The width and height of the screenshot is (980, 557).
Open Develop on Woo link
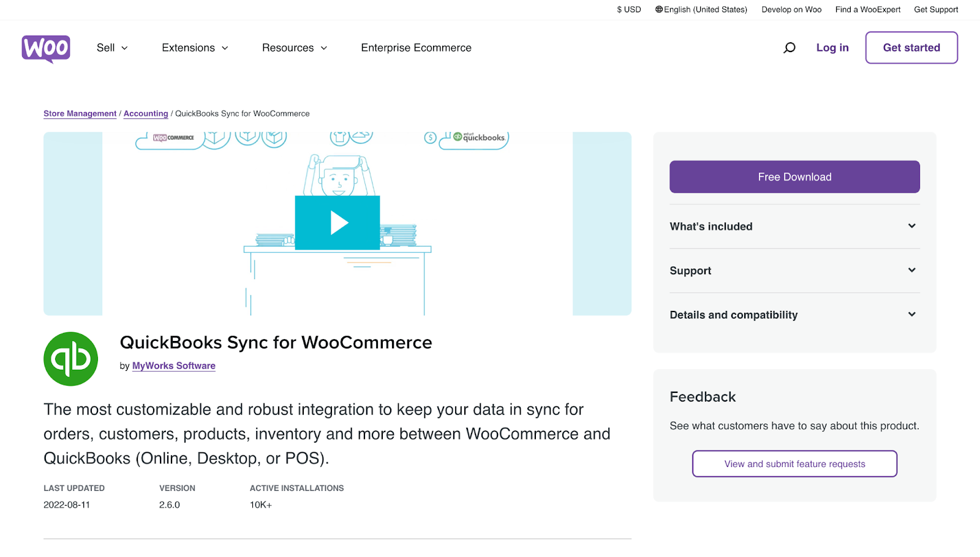[x=791, y=10]
